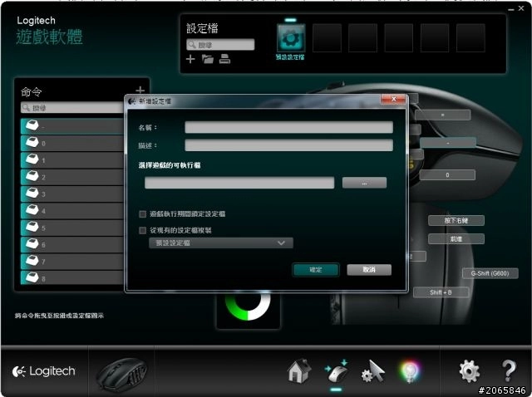Image resolution: width=532 pixels, height=397 pixels.
Task: Close the new profile dialog
Action: pos(393,99)
